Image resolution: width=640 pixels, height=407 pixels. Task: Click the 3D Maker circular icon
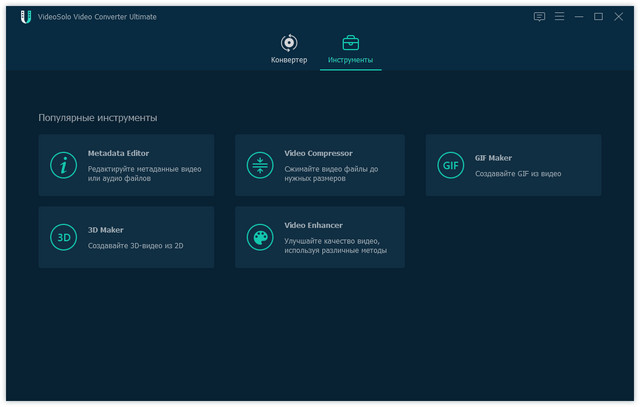(64, 237)
